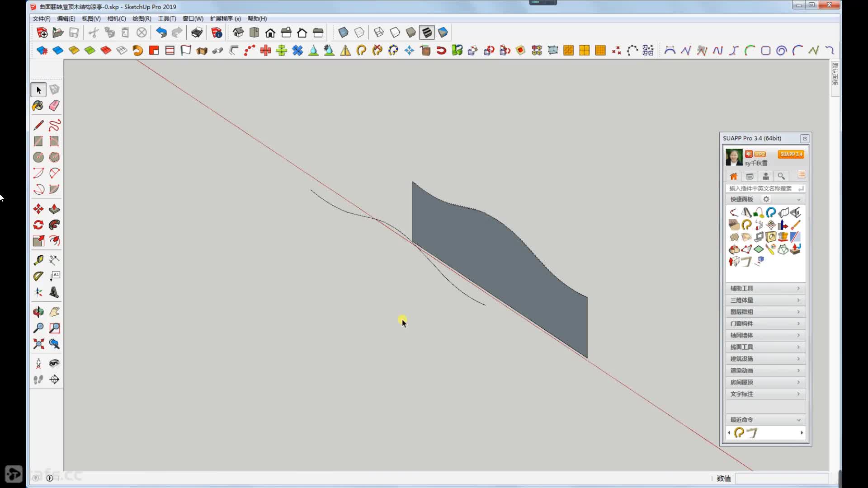Collapse the 最近命令 section

(765, 420)
